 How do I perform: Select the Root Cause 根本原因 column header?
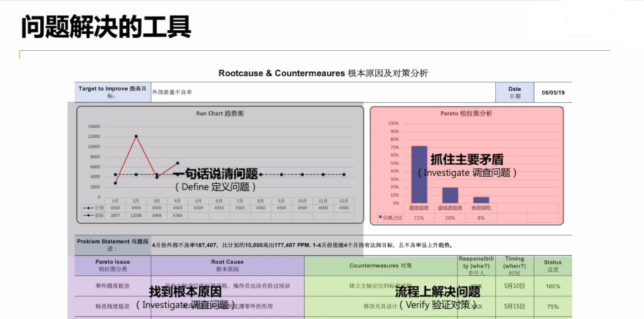[227, 265]
